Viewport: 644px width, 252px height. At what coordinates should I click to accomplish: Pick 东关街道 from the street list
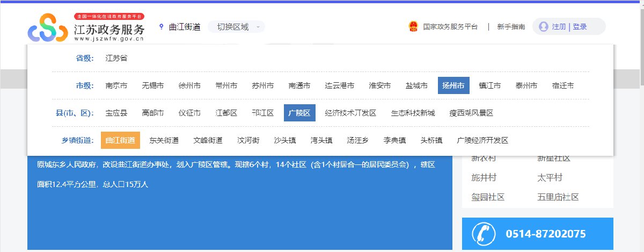pos(164,140)
